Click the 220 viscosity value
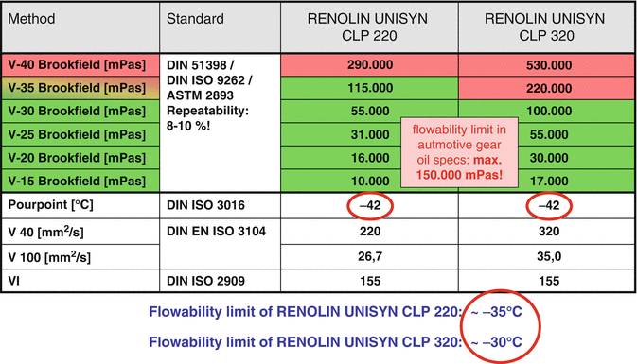Screen dimensions: 637x364 370,232
